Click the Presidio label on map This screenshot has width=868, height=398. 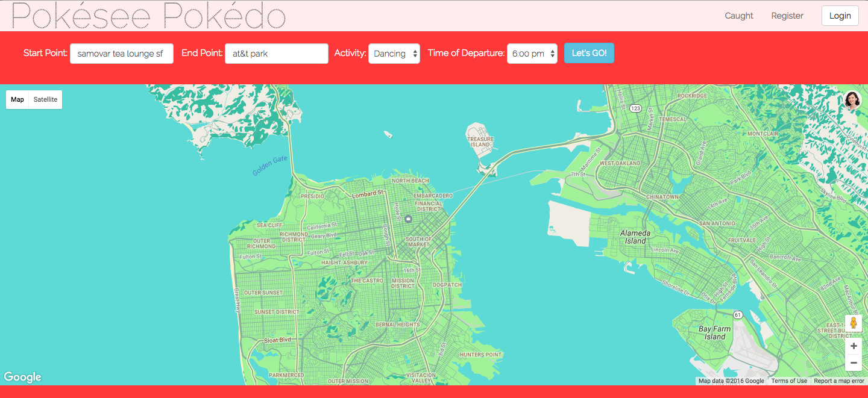312,196
